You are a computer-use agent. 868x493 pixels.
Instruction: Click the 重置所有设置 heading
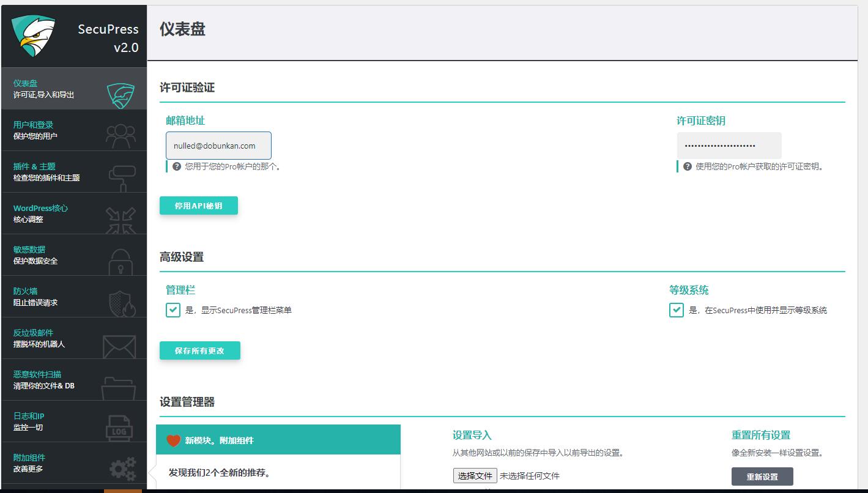[x=761, y=435]
